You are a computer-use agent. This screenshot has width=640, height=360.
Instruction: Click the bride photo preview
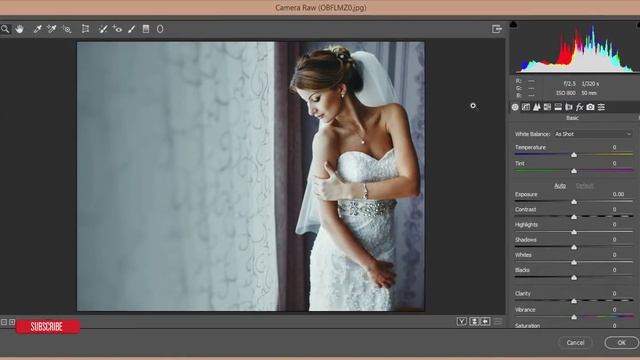click(x=251, y=176)
